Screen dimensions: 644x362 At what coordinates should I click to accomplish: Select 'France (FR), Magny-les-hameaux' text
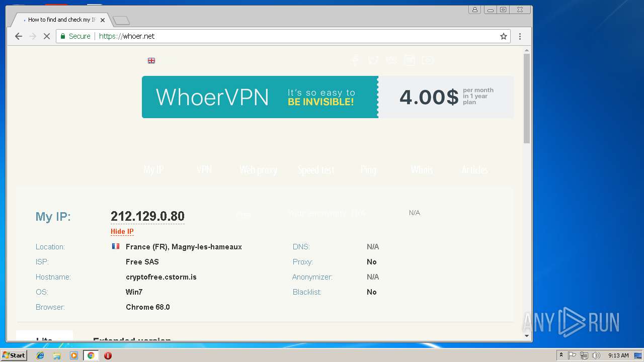(184, 247)
